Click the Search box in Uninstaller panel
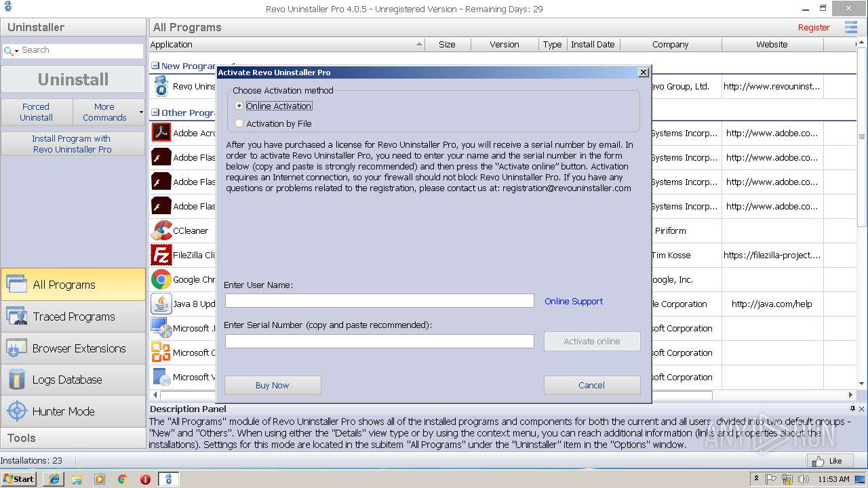The height and width of the screenshot is (488, 868). point(73,50)
